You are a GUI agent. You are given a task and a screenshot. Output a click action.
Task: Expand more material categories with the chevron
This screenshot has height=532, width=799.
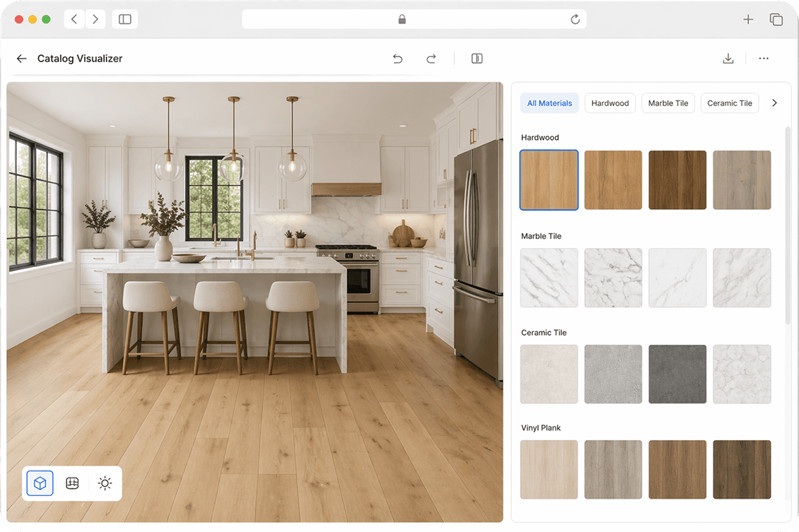click(x=774, y=102)
